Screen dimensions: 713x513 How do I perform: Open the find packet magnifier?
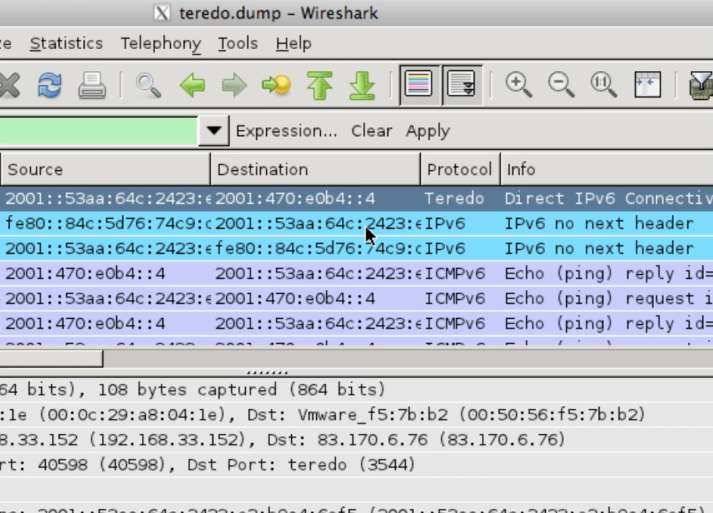148,85
